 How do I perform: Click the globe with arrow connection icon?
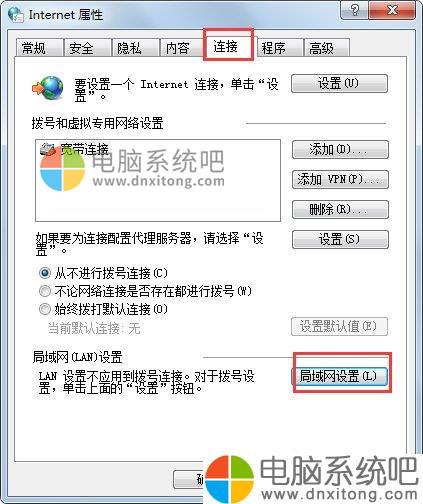[48, 88]
